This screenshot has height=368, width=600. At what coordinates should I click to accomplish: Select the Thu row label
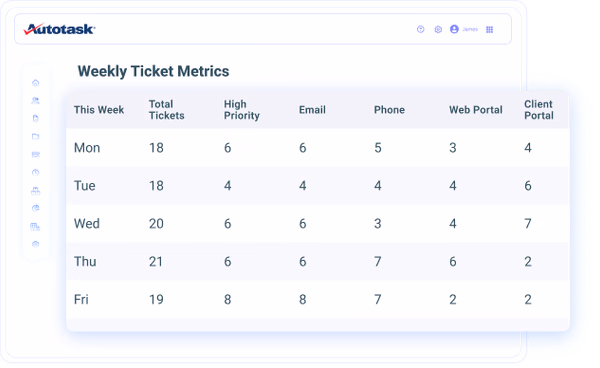tap(85, 261)
